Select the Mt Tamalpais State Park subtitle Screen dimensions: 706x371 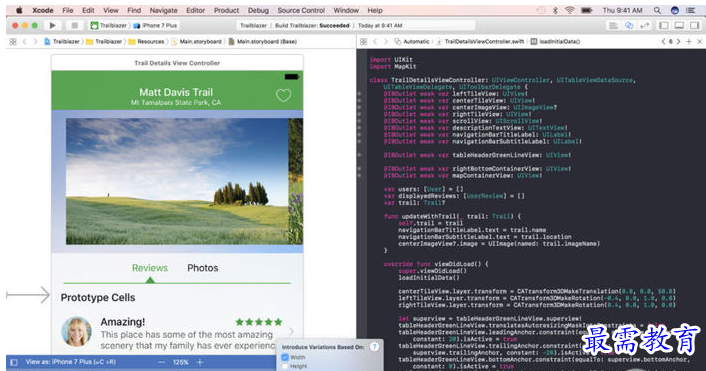176,103
